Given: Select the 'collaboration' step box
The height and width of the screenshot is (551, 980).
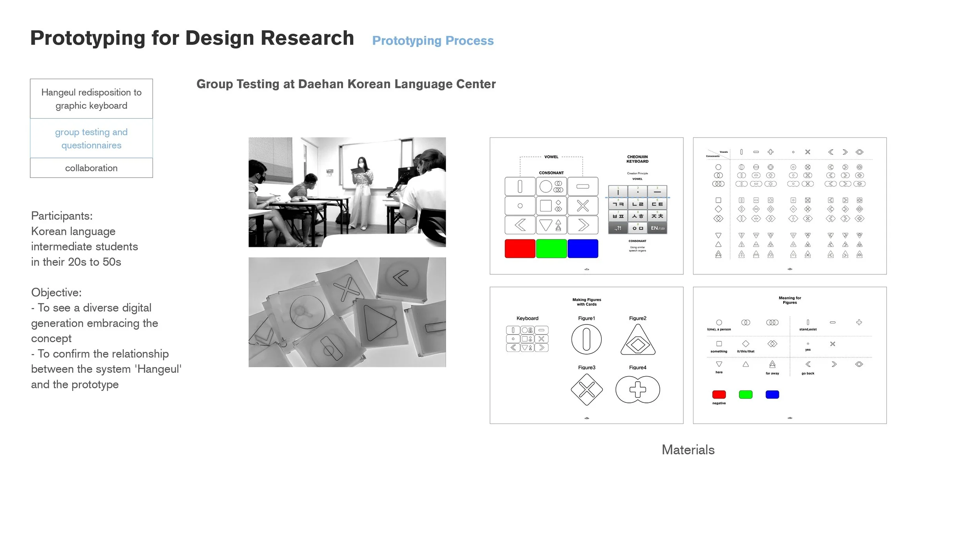Looking at the screenshot, I should pos(91,168).
